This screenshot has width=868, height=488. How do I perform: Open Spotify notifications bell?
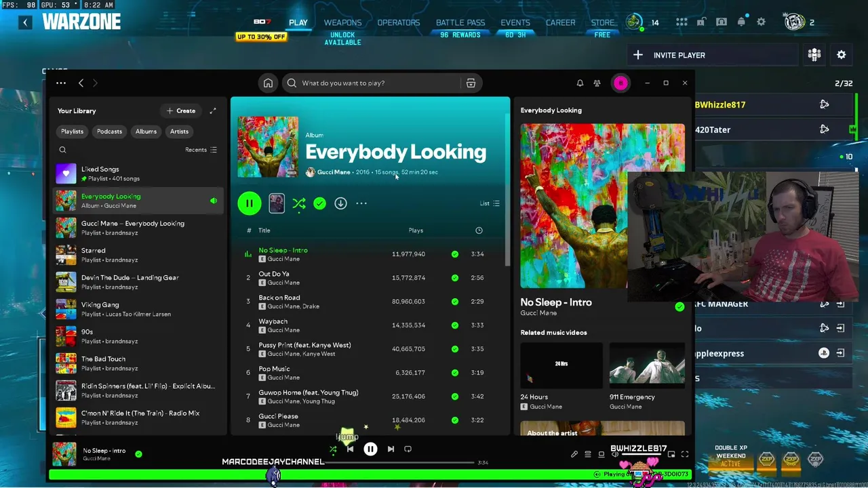pos(580,83)
